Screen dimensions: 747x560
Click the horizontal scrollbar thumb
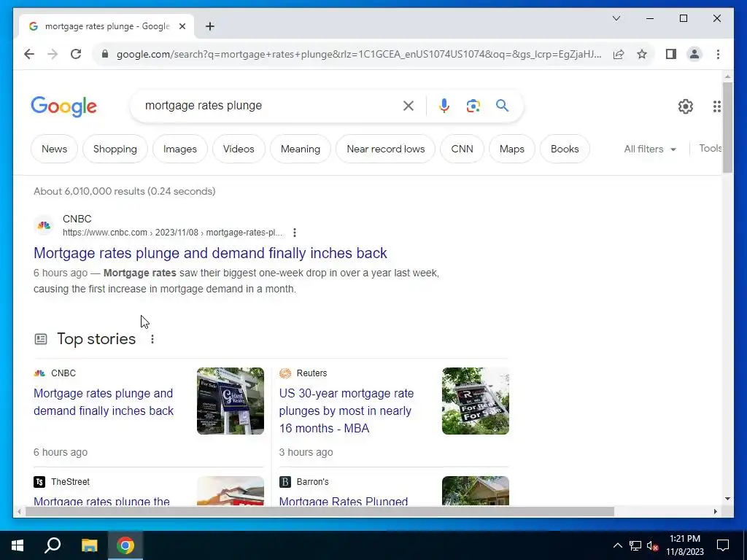pyautogui.click(x=320, y=512)
